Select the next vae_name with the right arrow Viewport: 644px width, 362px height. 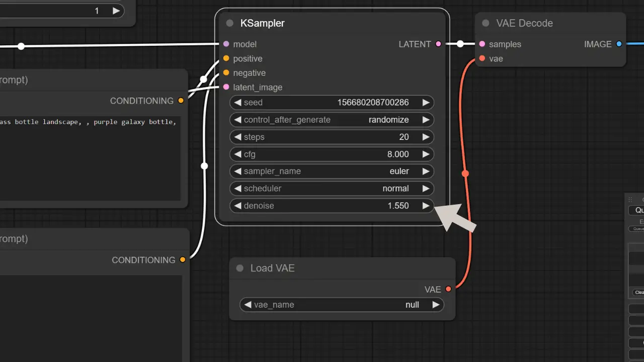[x=436, y=305]
